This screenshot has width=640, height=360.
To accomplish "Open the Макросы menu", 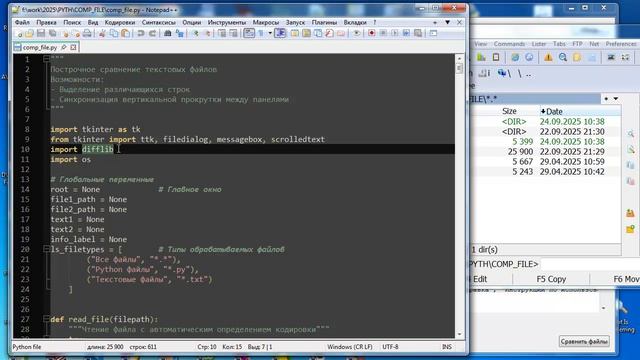I will [265, 22].
